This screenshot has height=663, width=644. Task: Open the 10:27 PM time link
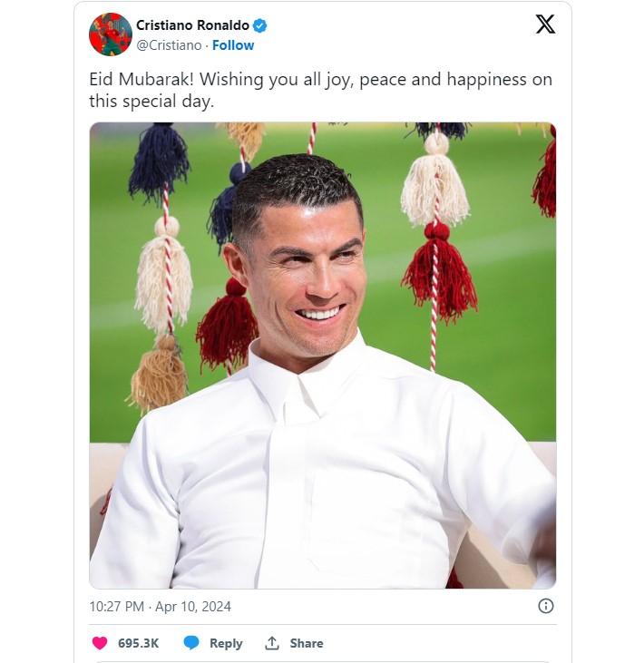[117, 607]
